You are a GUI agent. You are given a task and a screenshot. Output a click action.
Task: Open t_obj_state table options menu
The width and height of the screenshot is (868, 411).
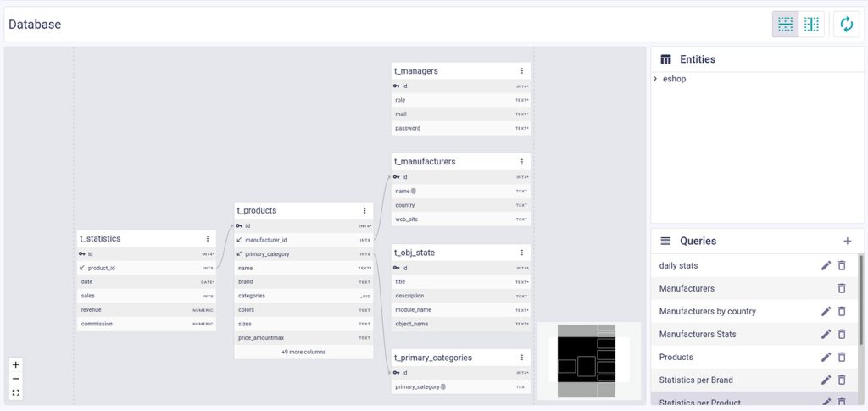click(521, 253)
